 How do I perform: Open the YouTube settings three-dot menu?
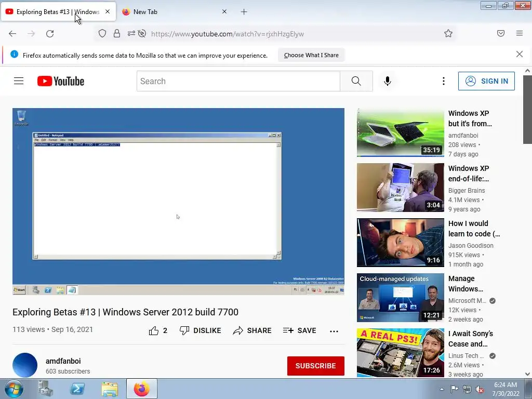pyautogui.click(x=444, y=81)
